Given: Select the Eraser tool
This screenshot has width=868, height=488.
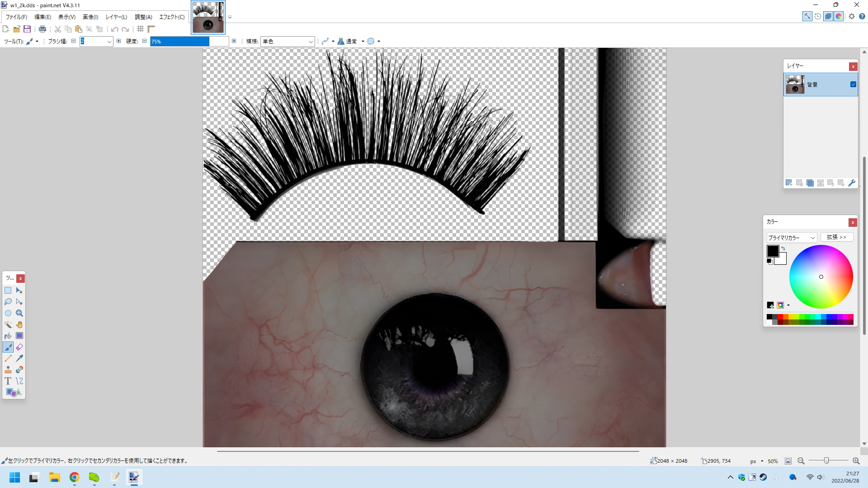Looking at the screenshot, I should tap(19, 347).
